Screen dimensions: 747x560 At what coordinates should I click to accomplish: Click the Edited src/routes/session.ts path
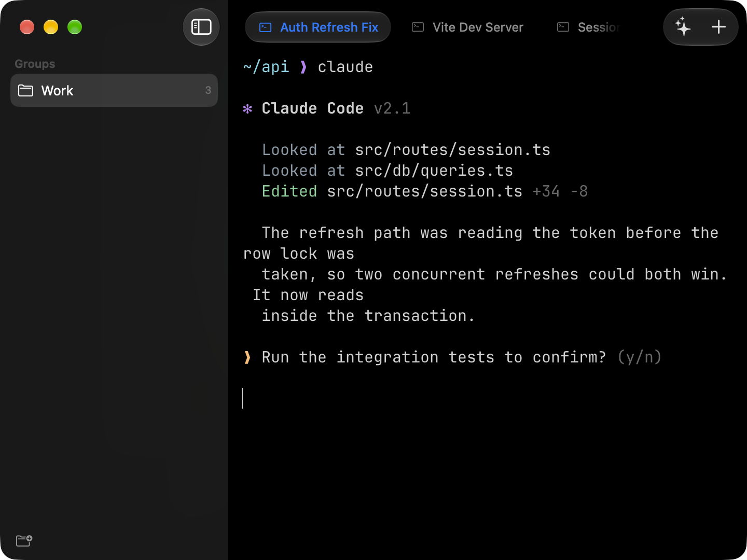(425, 191)
